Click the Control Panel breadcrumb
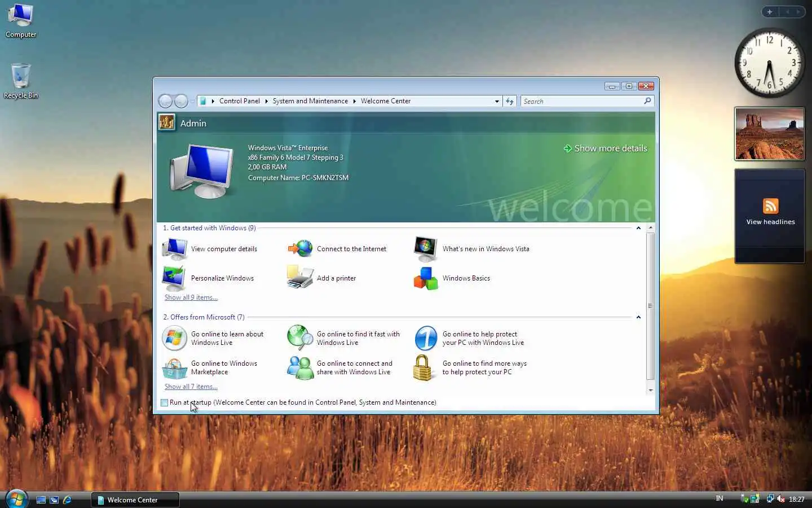Image resolution: width=812 pixels, height=508 pixels. (240, 101)
